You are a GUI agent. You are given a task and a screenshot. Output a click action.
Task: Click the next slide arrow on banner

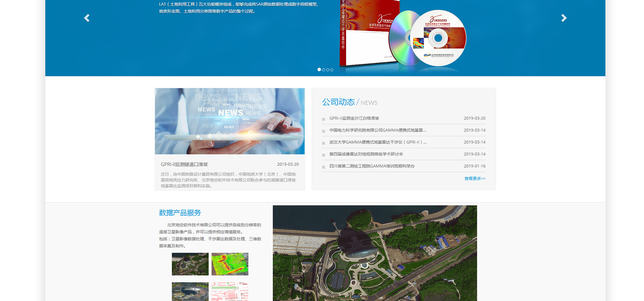(564, 18)
